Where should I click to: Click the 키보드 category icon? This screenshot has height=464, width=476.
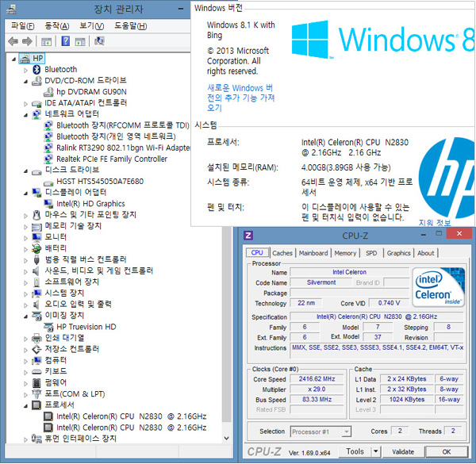click(x=36, y=372)
